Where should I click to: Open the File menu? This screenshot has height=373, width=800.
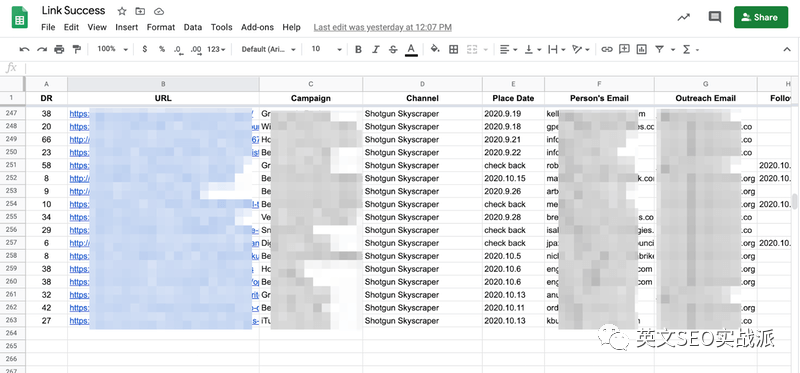[48, 27]
